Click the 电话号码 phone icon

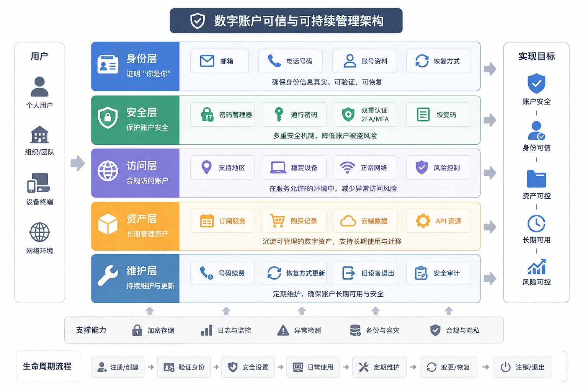(274, 61)
